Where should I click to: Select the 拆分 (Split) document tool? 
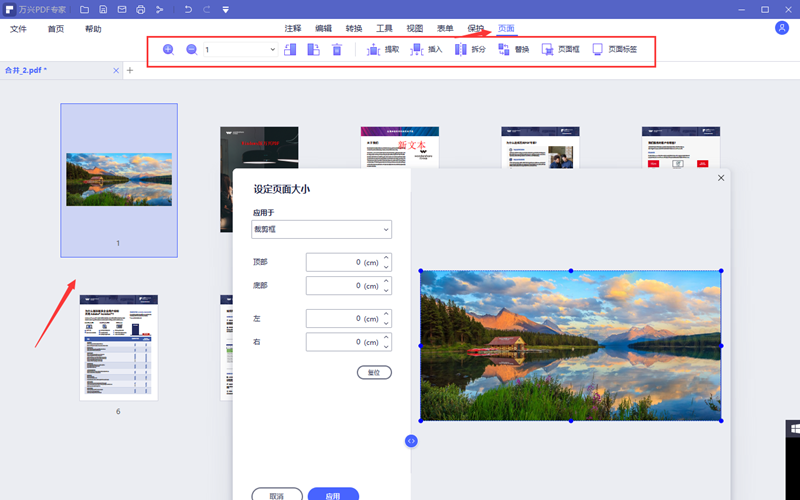click(x=469, y=49)
